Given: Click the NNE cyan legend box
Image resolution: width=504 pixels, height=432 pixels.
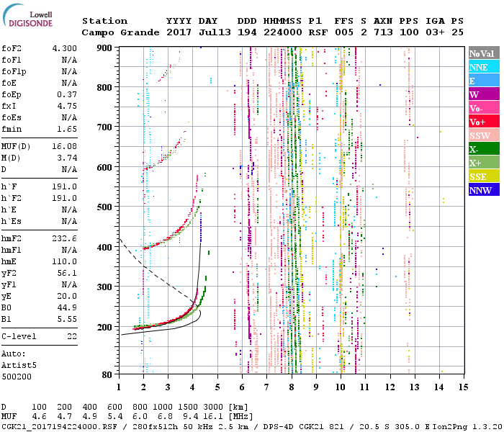Looking at the screenshot, I should pos(482,68).
